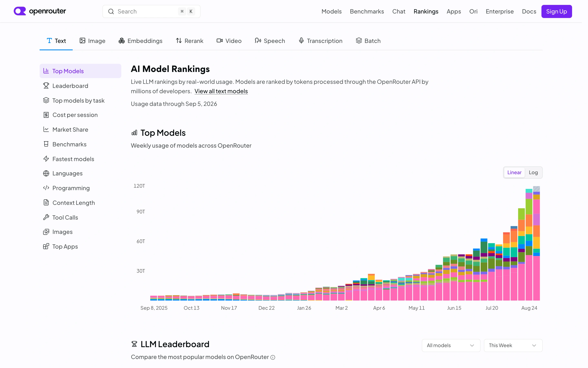Image resolution: width=588 pixels, height=368 pixels.
Task: Click the Video camera icon
Action: (x=220, y=41)
